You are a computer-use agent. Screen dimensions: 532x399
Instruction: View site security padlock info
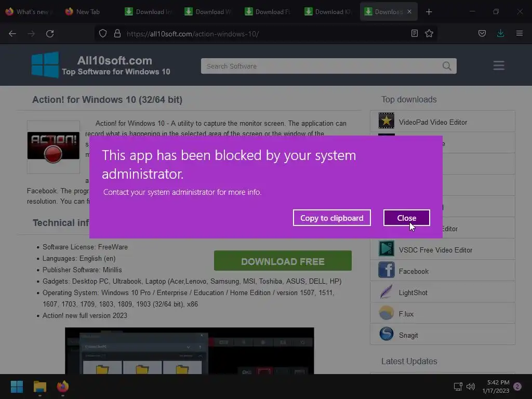[x=117, y=34]
